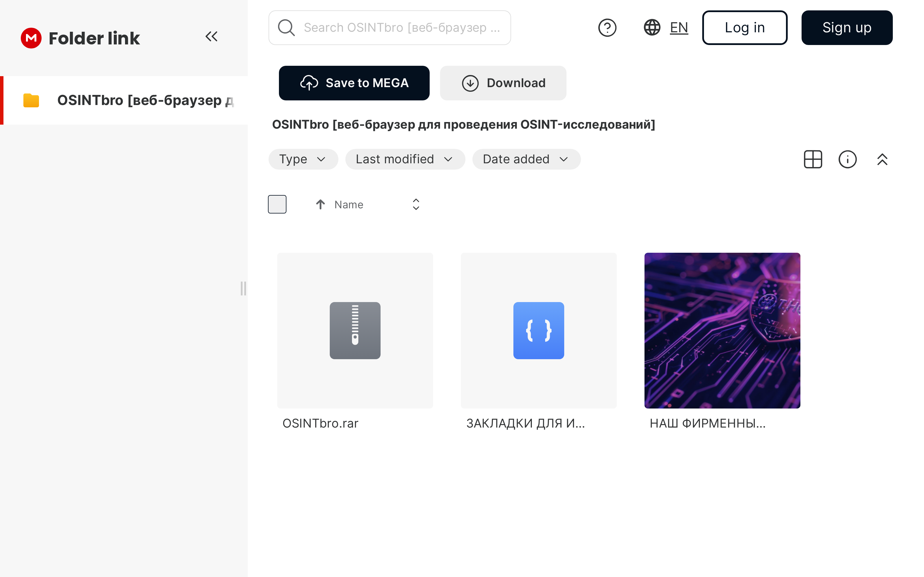Click the JSON file braces icon
Image resolution: width=924 pixels, height=577 pixels.
538,330
